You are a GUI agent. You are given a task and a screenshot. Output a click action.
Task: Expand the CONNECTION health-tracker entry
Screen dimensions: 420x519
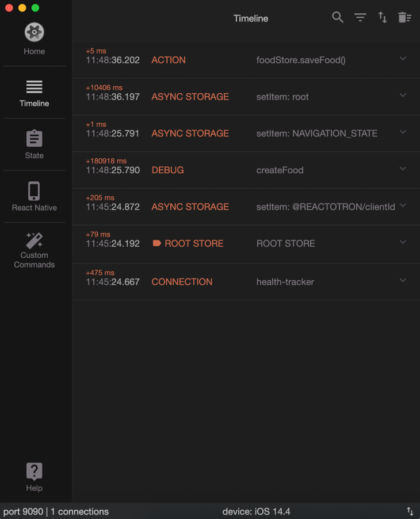[x=403, y=281]
